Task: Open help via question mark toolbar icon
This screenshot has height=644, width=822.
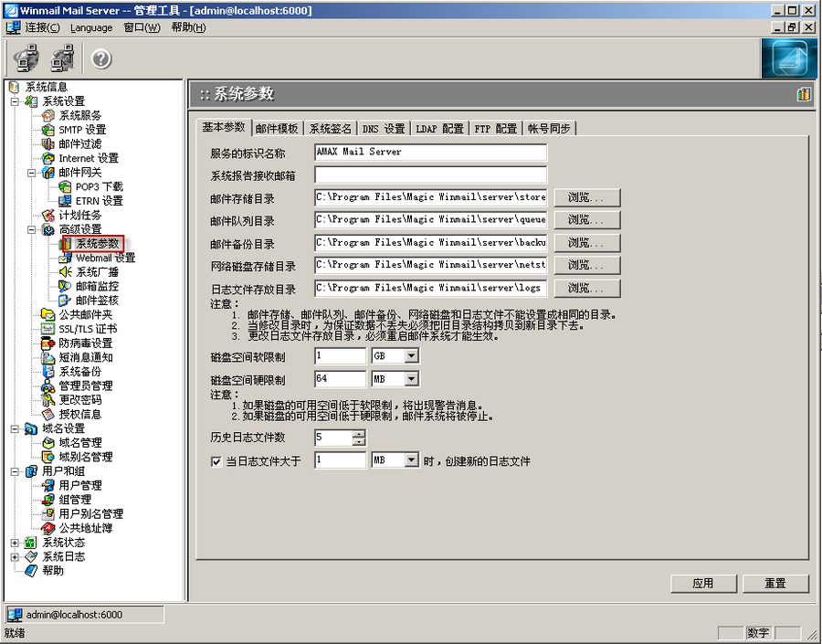Action: coord(101,58)
